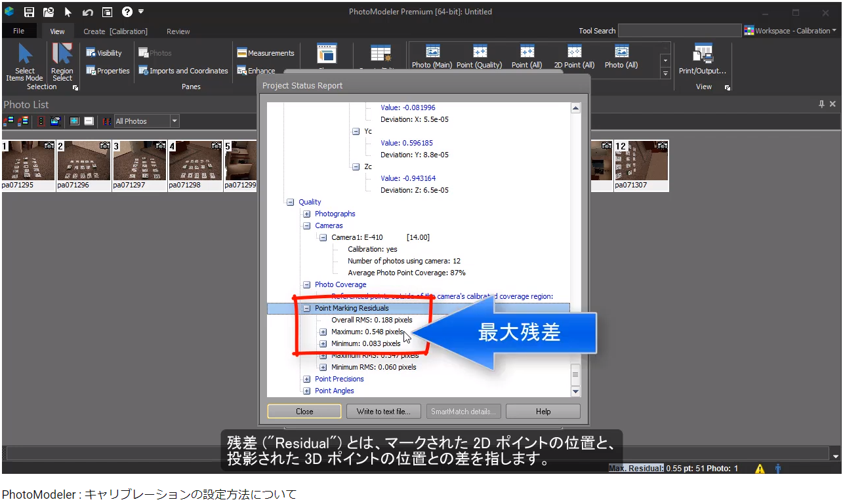Click the Undo icon in title bar
Image resolution: width=843 pixels, height=504 pixels.
pyautogui.click(x=88, y=12)
